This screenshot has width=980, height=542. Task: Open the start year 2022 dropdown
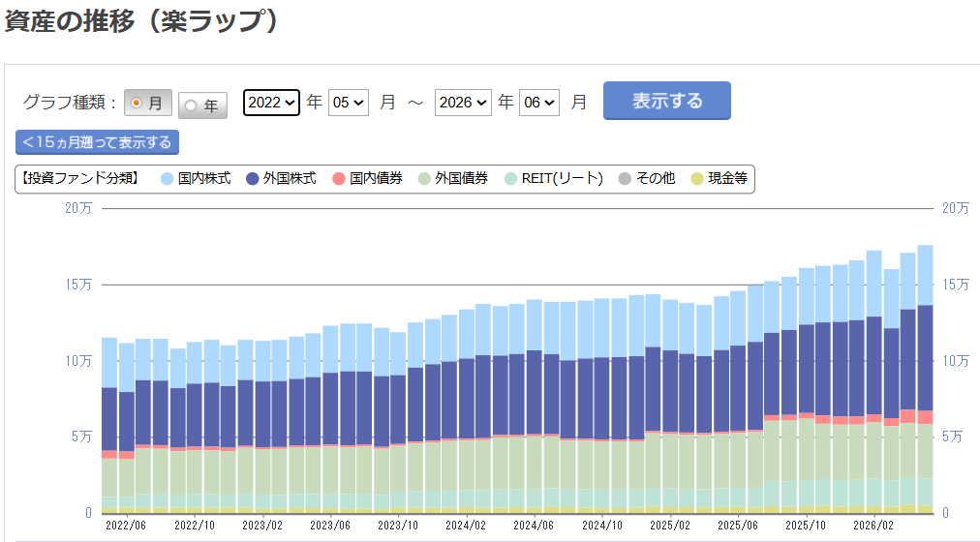coord(271,103)
